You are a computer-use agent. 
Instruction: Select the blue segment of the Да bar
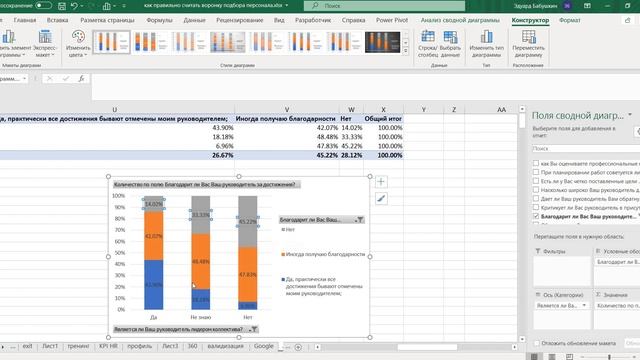(x=153, y=284)
